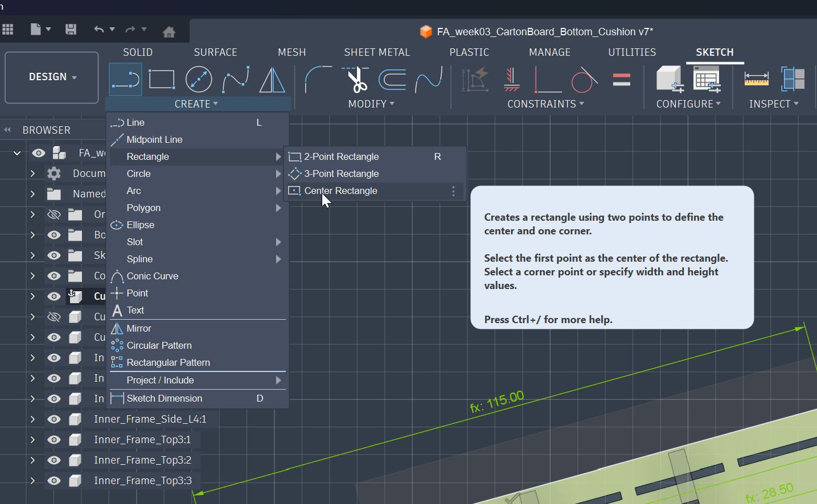Collapse the Browser panel with double arrows

(x=7, y=130)
